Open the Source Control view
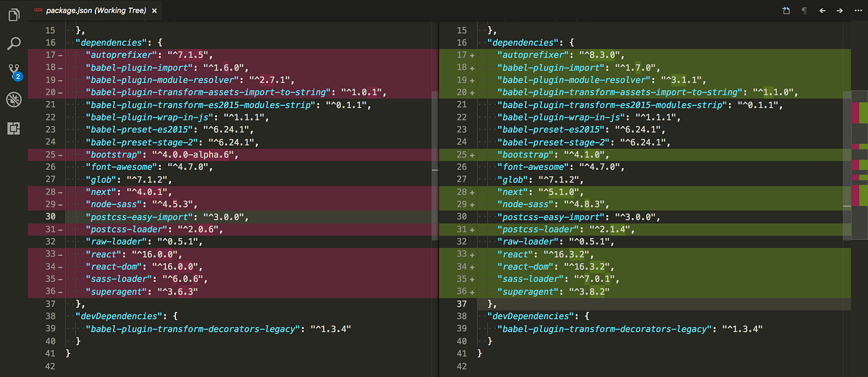The height and width of the screenshot is (377, 868). [x=14, y=69]
